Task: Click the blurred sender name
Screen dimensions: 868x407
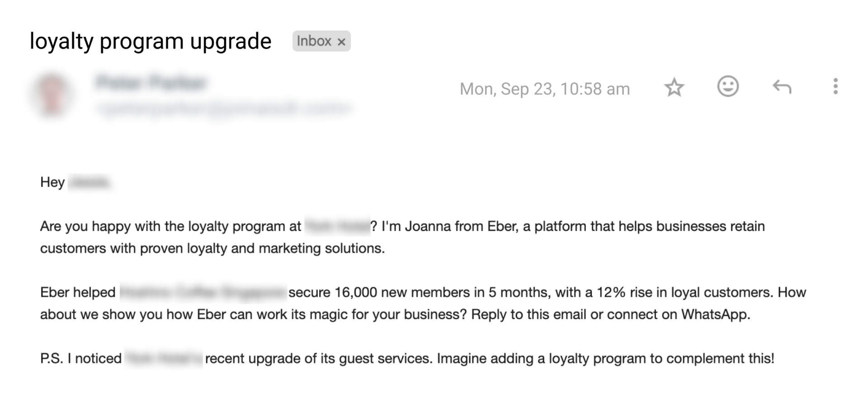Action: tap(151, 83)
